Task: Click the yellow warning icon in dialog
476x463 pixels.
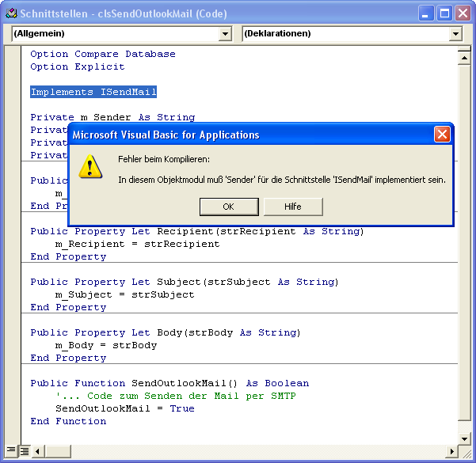Action: 93,166
